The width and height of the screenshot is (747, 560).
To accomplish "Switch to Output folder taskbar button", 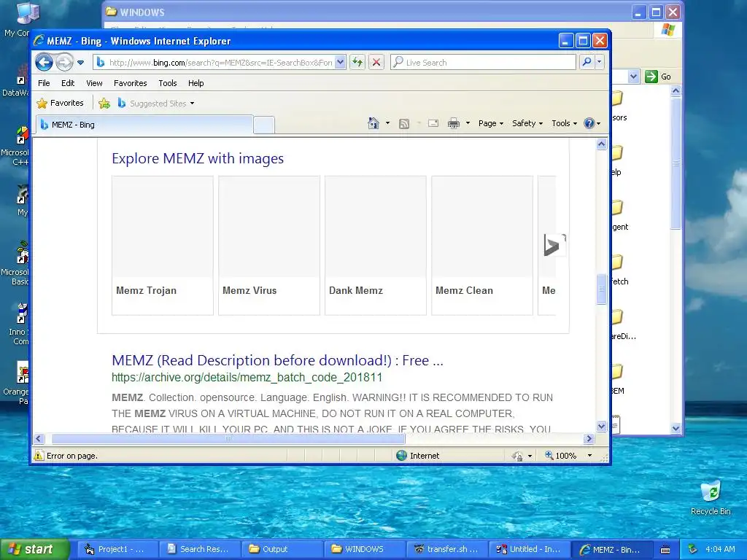I will (x=281, y=549).
